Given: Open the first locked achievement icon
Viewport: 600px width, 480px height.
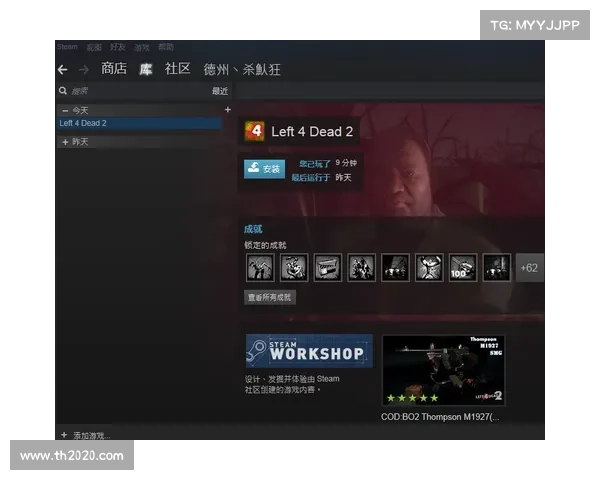Looking at the screenshot, I should (x=260, y=268).
